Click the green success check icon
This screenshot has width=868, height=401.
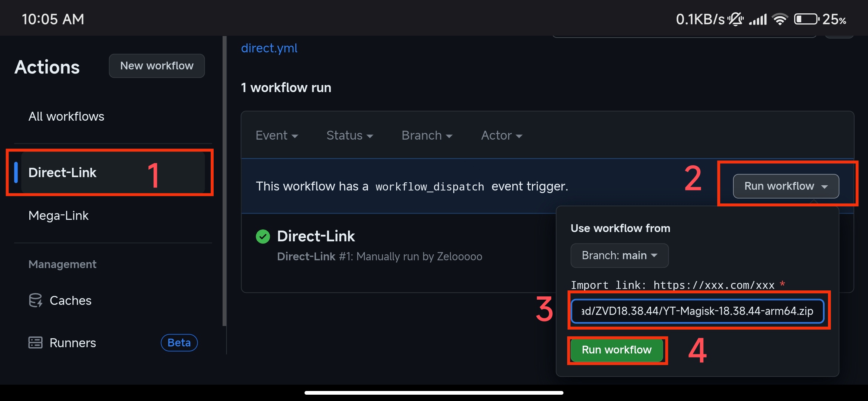coord(263,237)
